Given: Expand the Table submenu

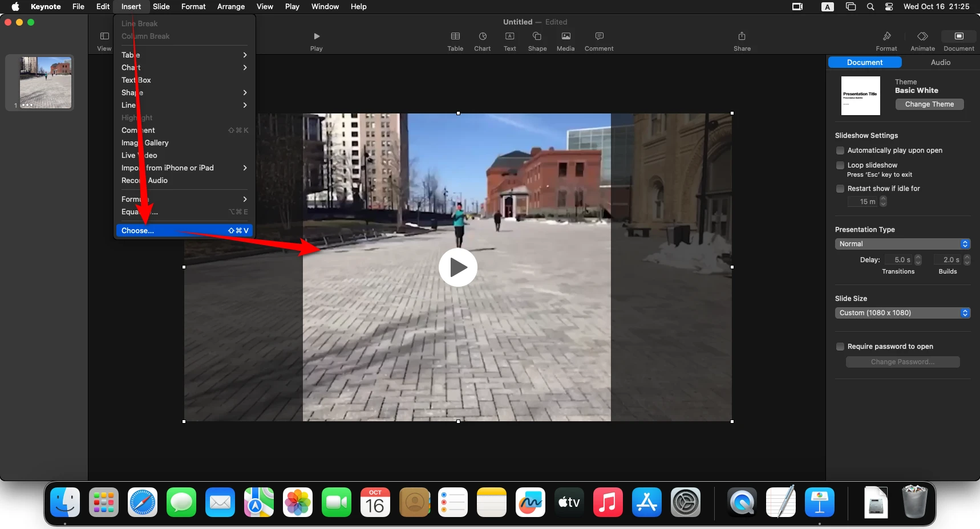Looking at the screenshot, I should pyautogui.click(x=184, y=55).
